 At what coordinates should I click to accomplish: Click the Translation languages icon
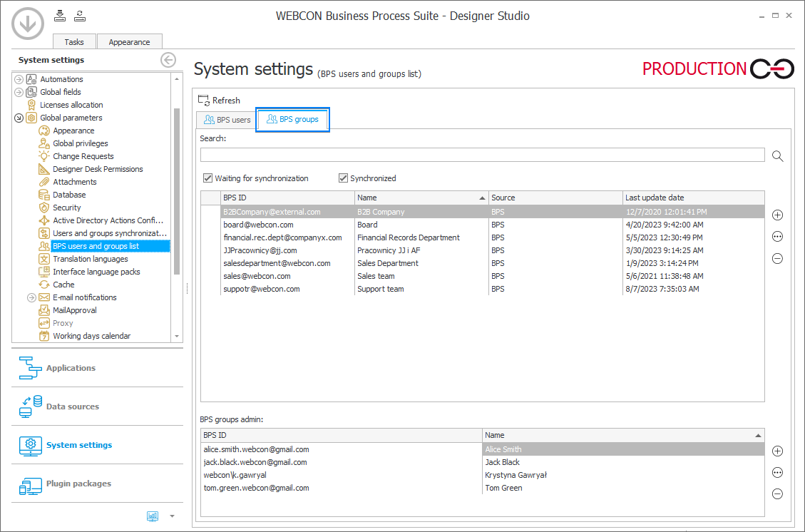pyautogui.click(x=44, y=259)
